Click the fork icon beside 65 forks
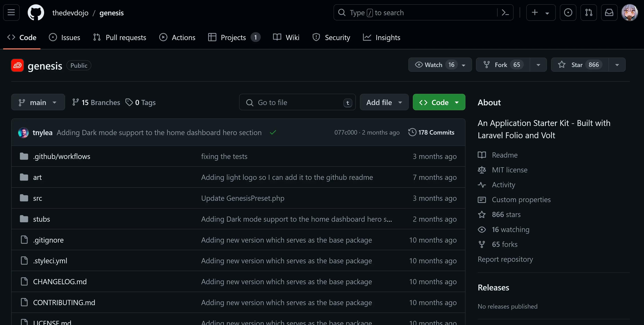This screenshot has height=325, width=644. [482, 244]
